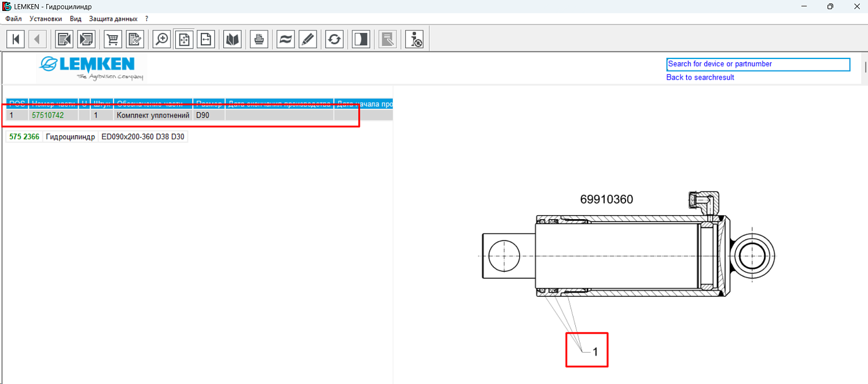868x384 pixels.
Task: Open part number 57510742 link
Action: point(47,116)
